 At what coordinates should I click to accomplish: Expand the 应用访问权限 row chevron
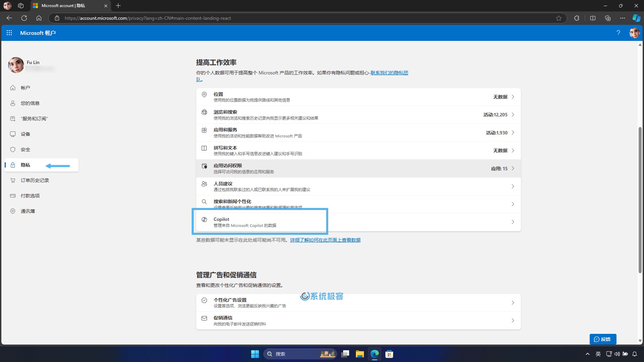point(513,169)
